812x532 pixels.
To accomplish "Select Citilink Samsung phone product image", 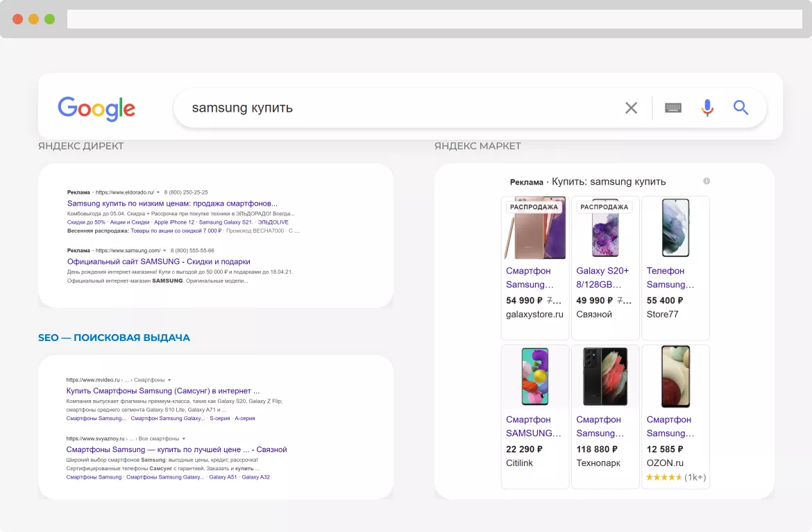I will pyautogui.click(x=534, y=376).
